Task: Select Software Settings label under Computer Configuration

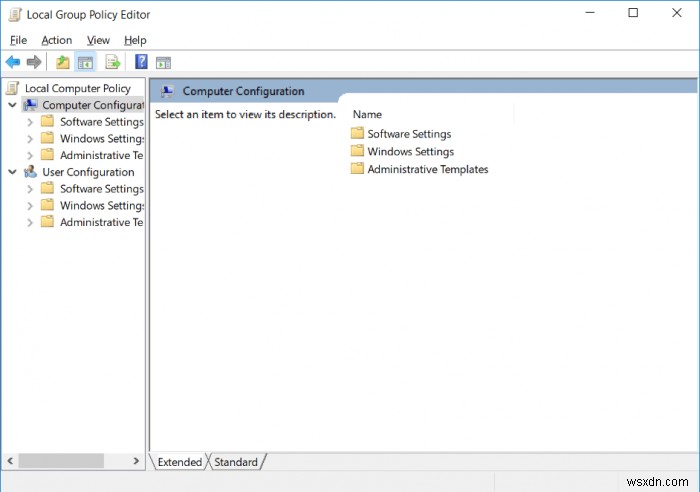Action: [102, 122]
